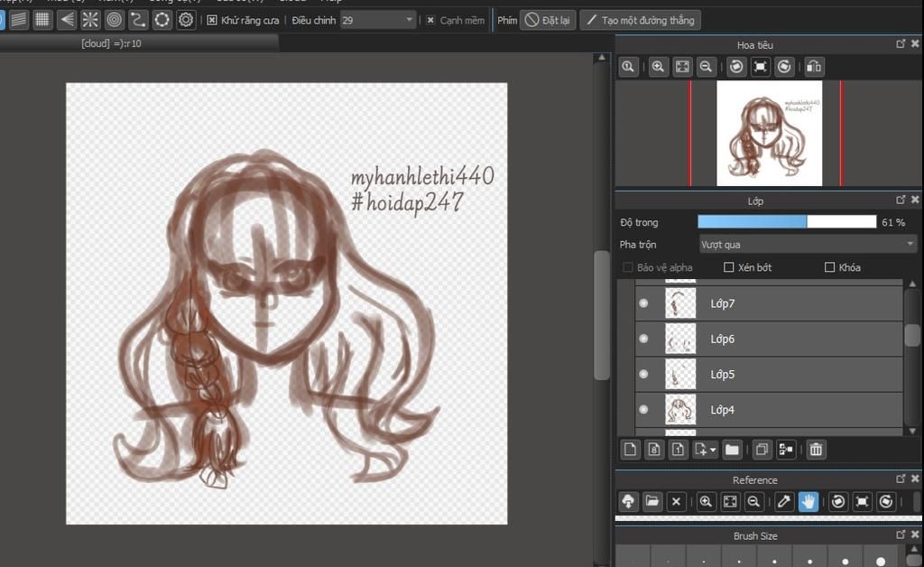Select the Reference eyedropper tool
The image size is (924, 567).
coord(784,502)
